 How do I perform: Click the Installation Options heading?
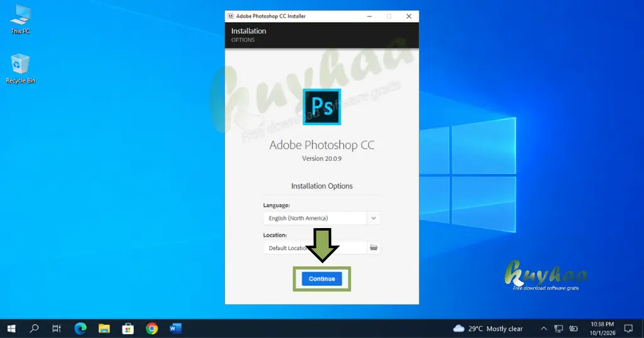click(x=321, y=186)
